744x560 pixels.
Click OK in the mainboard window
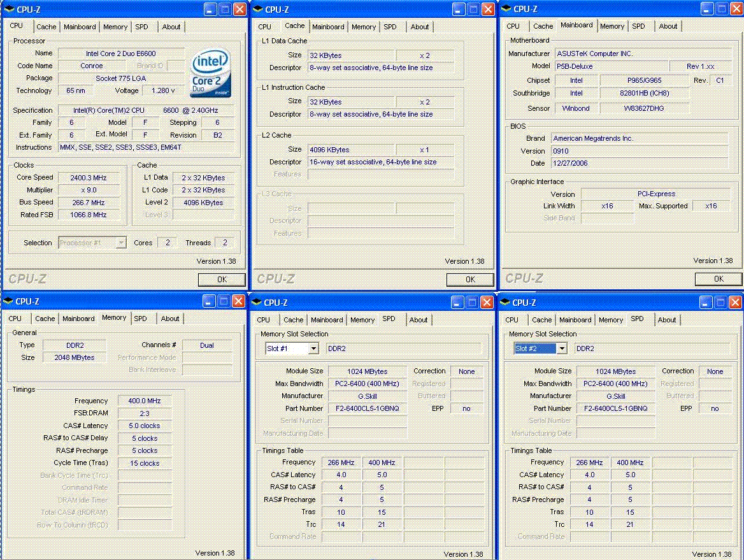point(719,279)
